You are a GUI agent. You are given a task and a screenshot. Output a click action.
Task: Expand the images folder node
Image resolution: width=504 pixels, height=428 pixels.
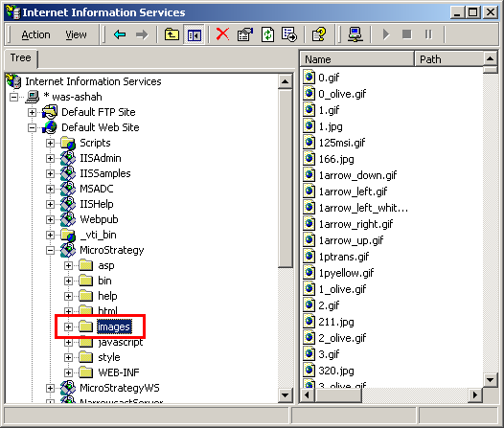click(68, 327)
